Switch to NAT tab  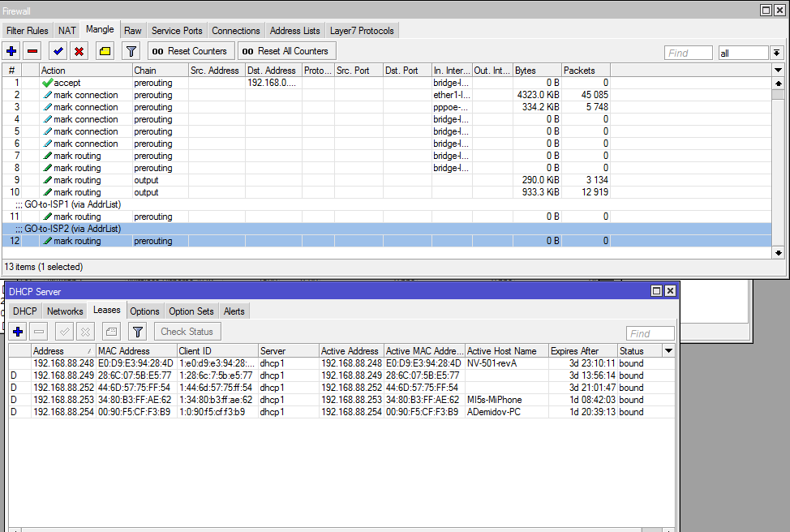coord(67,31)
